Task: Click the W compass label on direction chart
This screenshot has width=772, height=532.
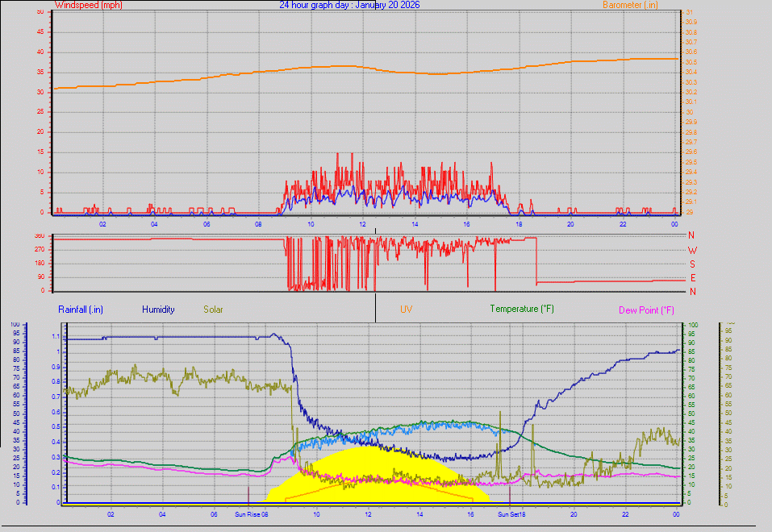Action: click(691, 250)
